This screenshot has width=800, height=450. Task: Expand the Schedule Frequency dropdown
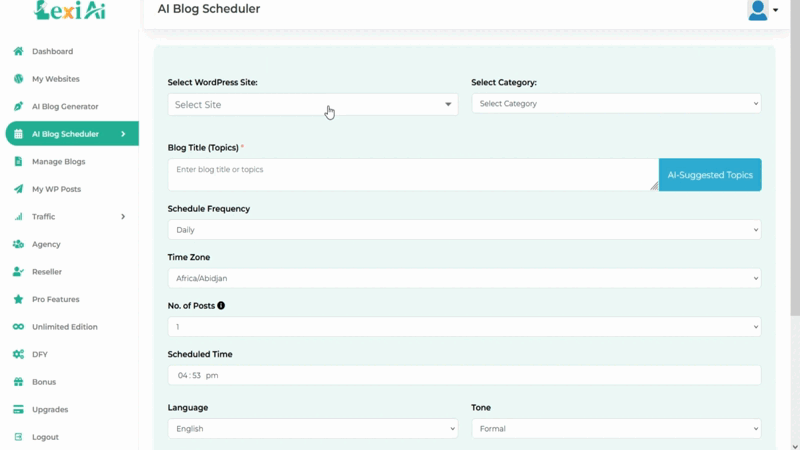point(464,230)
